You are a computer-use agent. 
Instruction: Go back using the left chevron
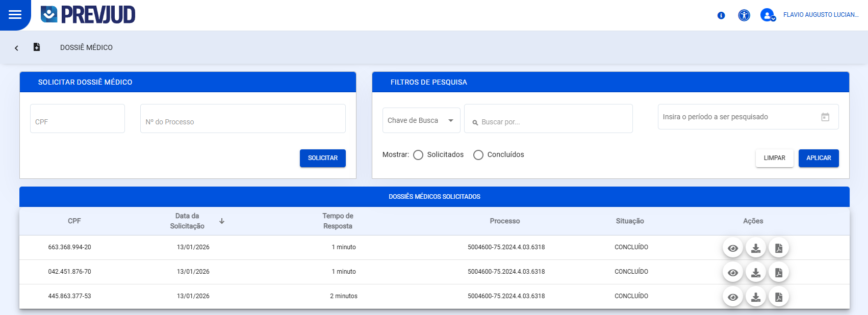[x=16, y=48]
